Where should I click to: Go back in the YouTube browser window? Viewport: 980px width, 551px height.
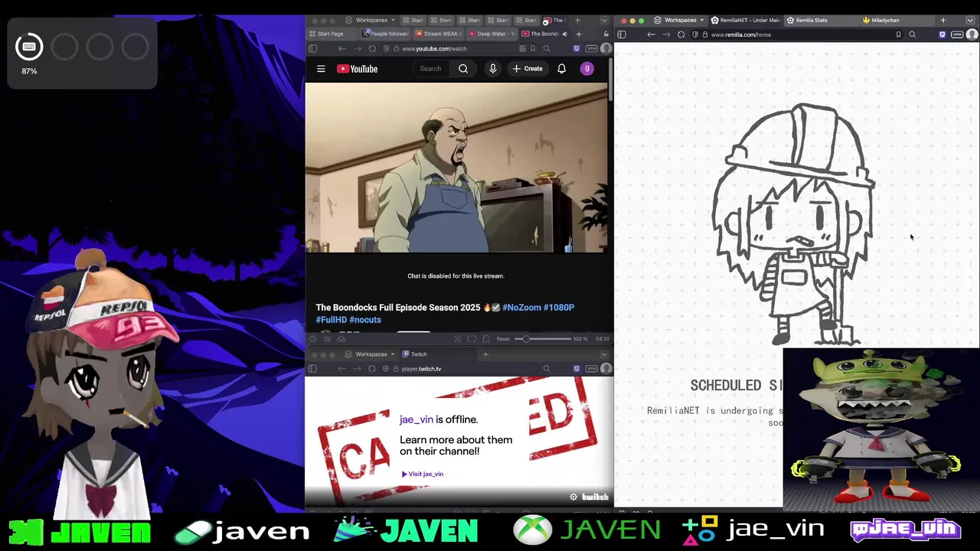(x=342, y=48)
